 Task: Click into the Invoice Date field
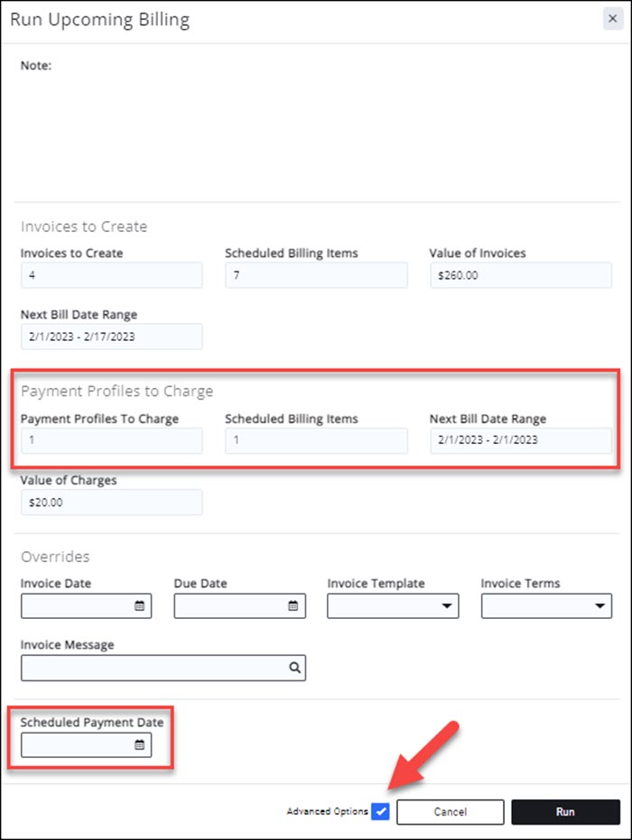(76, 606)
